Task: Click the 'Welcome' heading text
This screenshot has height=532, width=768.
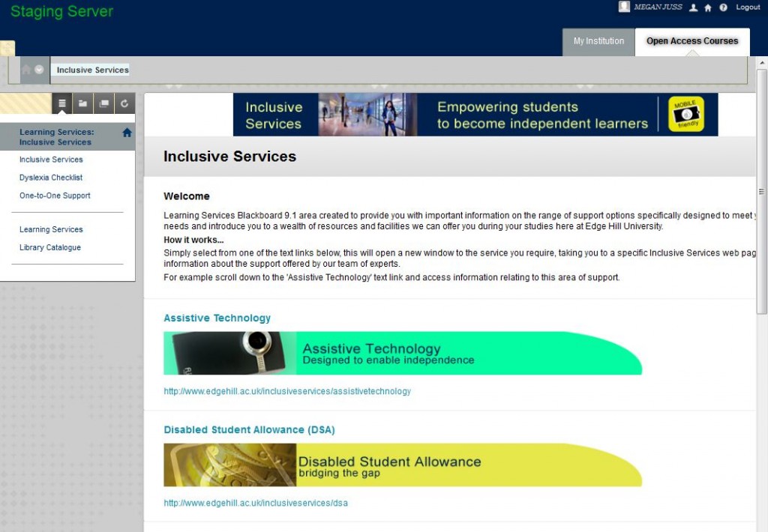Action: pyautogui.click(x=187, y=196)
